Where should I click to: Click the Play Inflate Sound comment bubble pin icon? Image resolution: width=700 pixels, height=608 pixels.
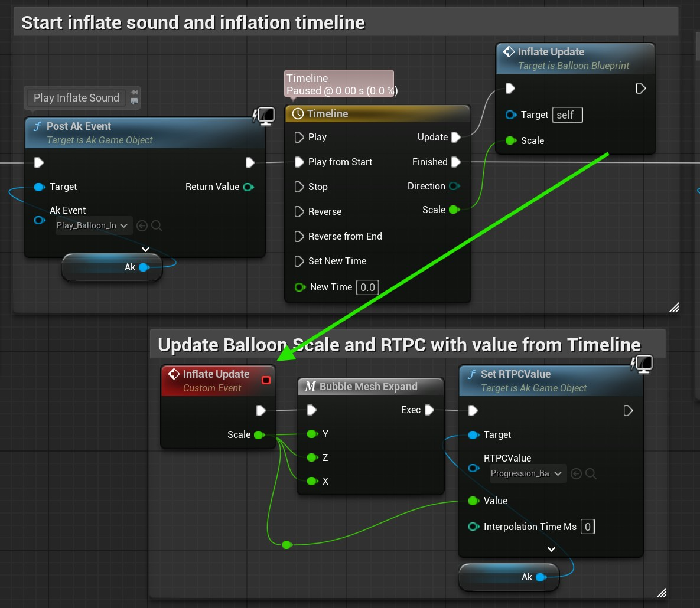pos(135,93)
